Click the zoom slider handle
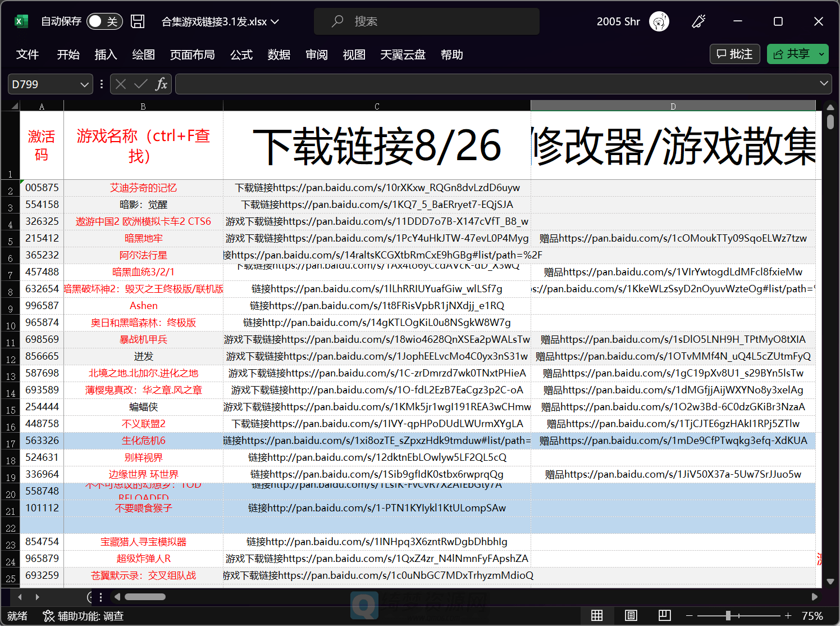840x626 pixels. [728, 616]
